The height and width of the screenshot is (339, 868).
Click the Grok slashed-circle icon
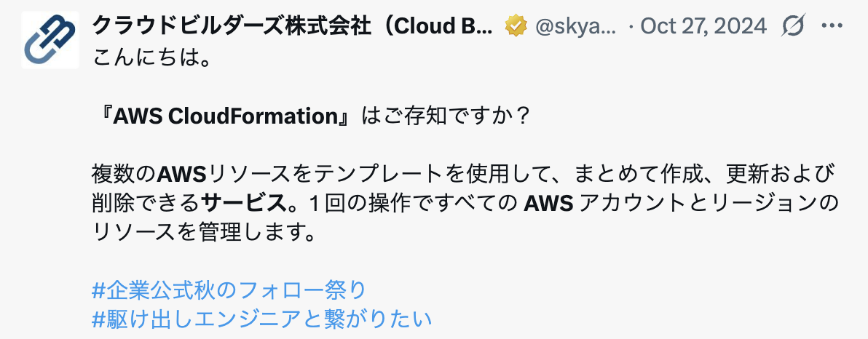click(793, 26)
